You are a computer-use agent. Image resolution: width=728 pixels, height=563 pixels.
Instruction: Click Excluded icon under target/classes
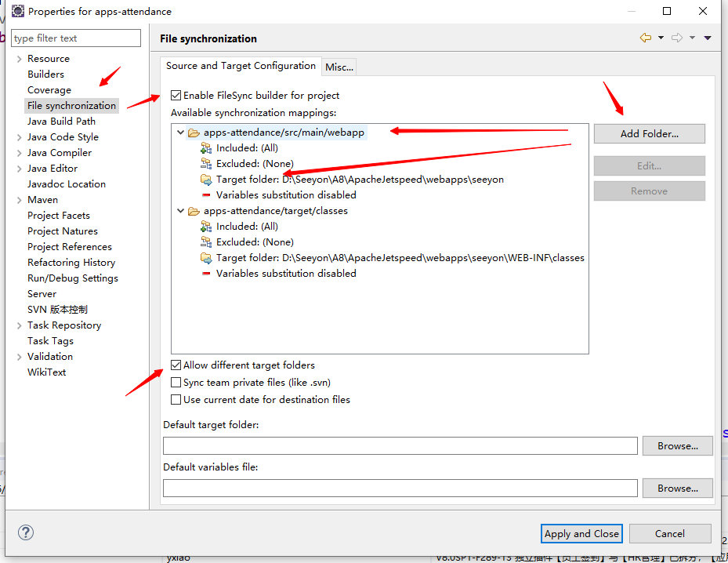(x=206, y=242)
